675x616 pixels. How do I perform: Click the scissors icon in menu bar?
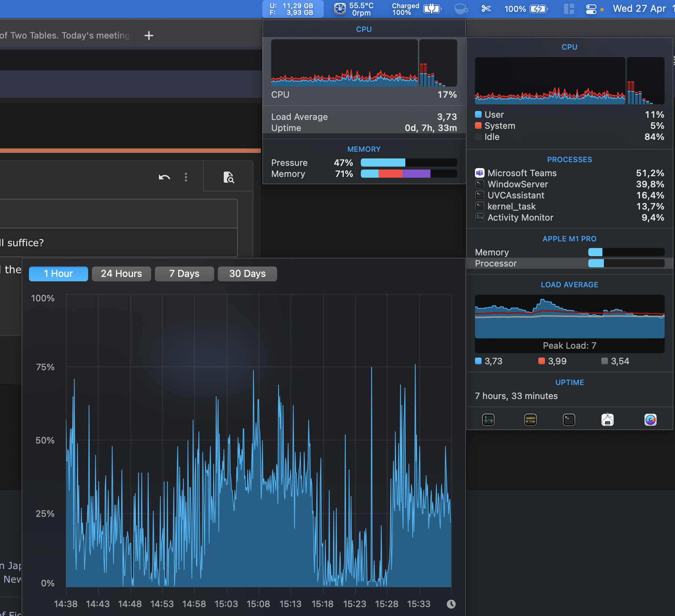[x=486, y=9]
